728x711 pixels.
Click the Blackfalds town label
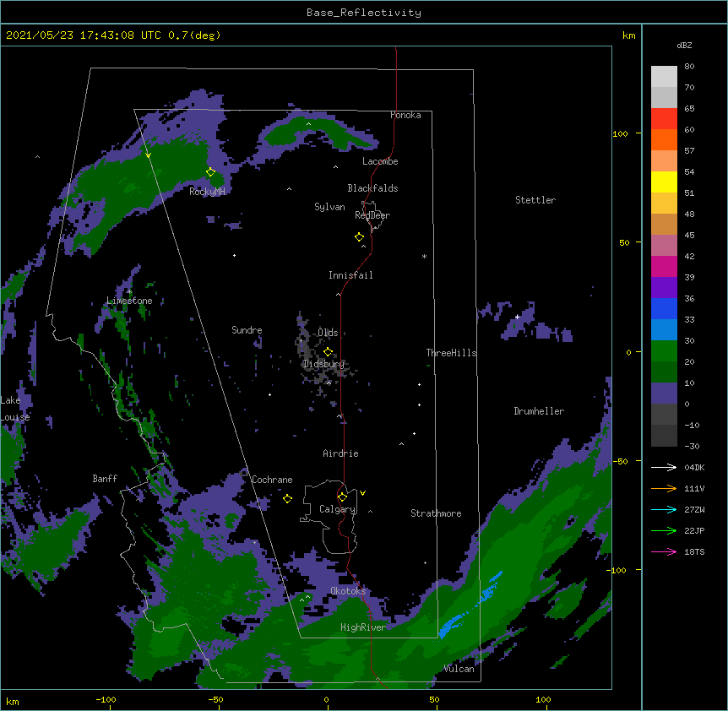coord(372,188)
